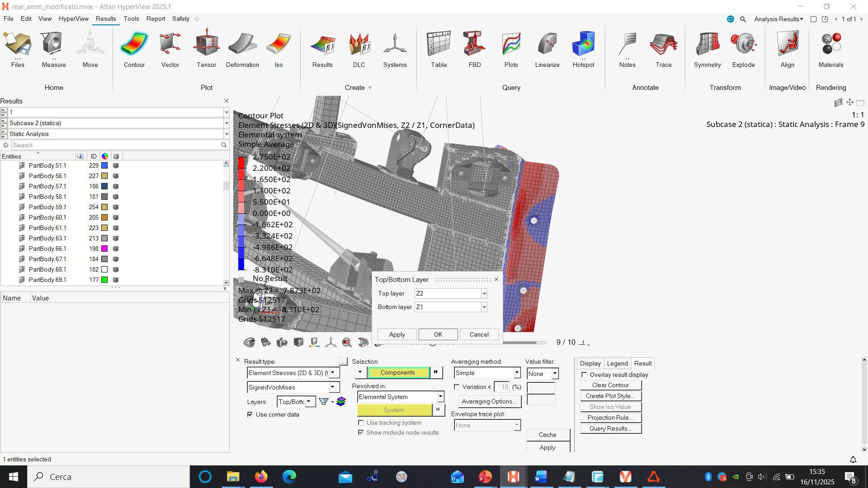
Task: Open the Explode transform tool
Action: (743, 49)
